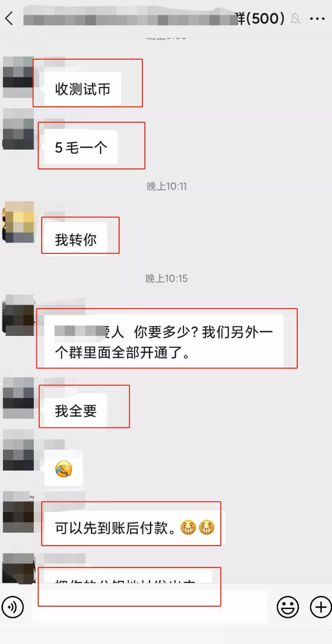This screenshot has width=332, height=644.
Task: Tap the avatar next to "我转你"
Action: click(x=18, y=222)
